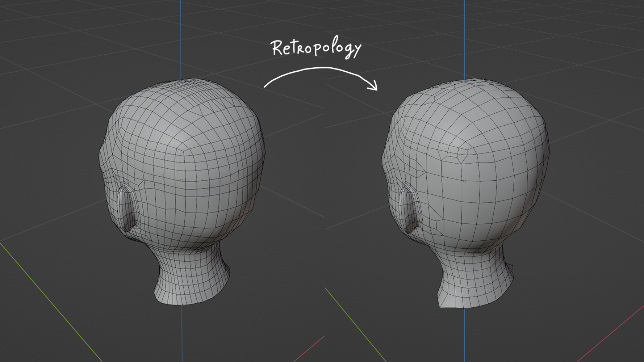
Task: Select the top crown of right head
Action: [x=467, y=90]
